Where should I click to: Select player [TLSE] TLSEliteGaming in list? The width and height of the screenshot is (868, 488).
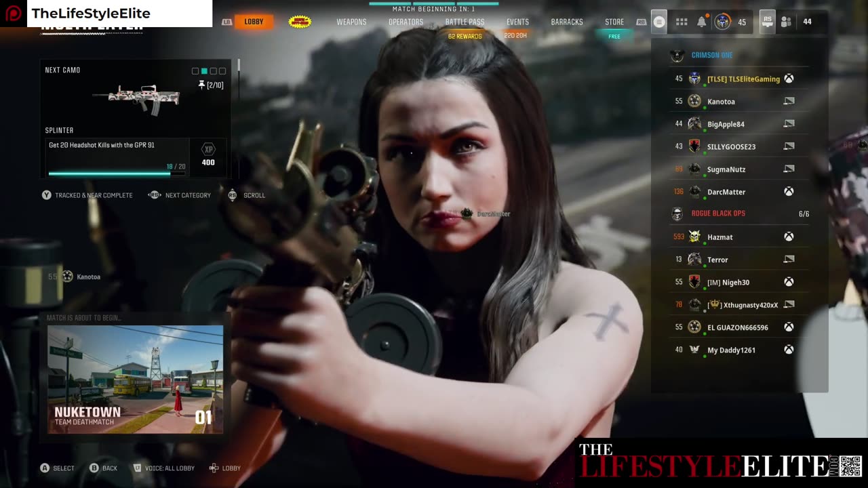(x=739, y=79)
